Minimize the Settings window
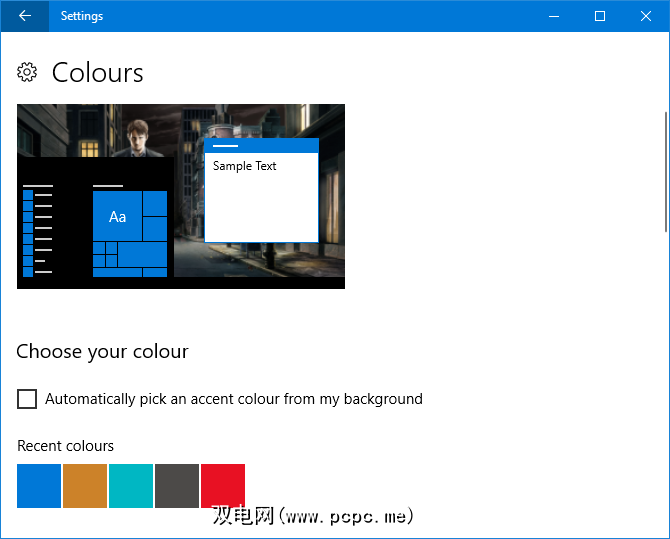The width and height of the screenshot is (670, 539). [553, 16]
